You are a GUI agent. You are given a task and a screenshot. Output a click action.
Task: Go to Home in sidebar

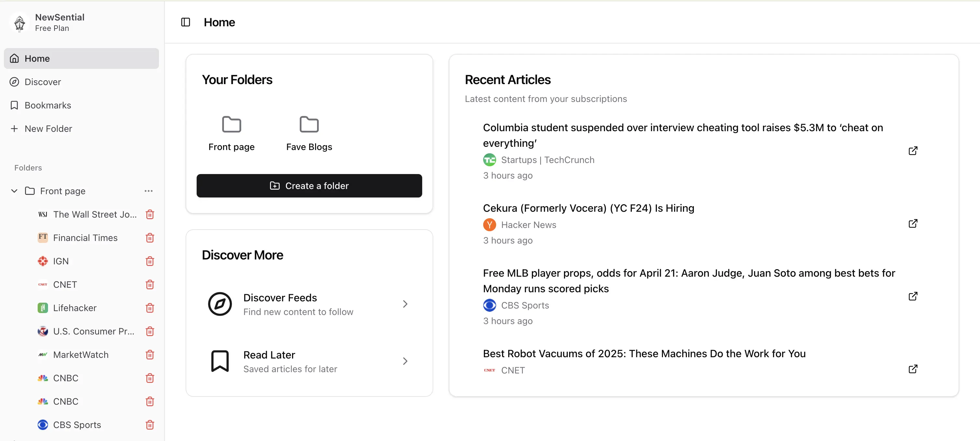(81, 58)
